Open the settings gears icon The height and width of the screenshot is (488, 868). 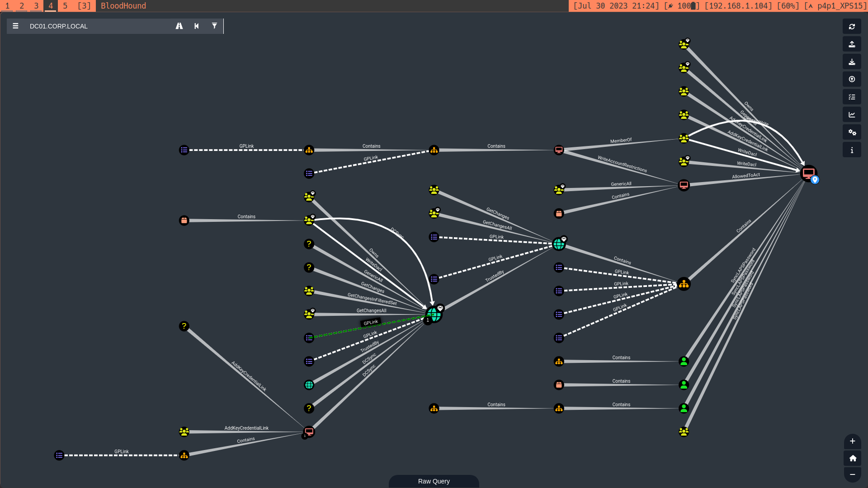coord(852,132)
